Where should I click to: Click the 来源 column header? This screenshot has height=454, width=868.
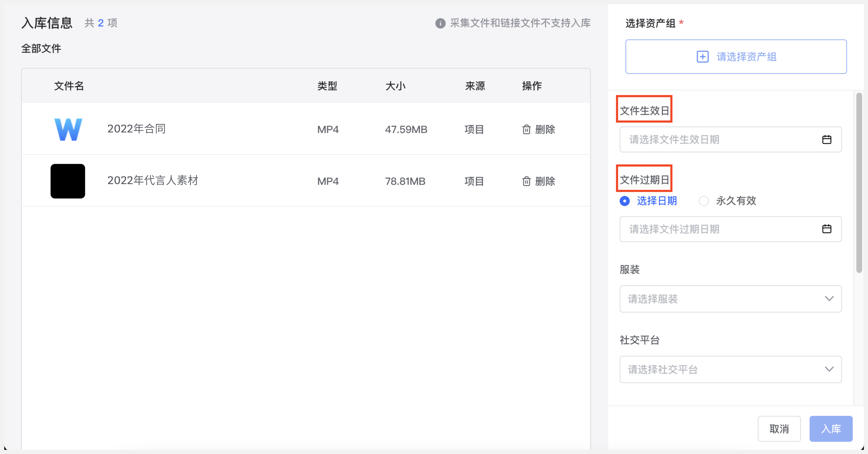[x=475, y=86]
